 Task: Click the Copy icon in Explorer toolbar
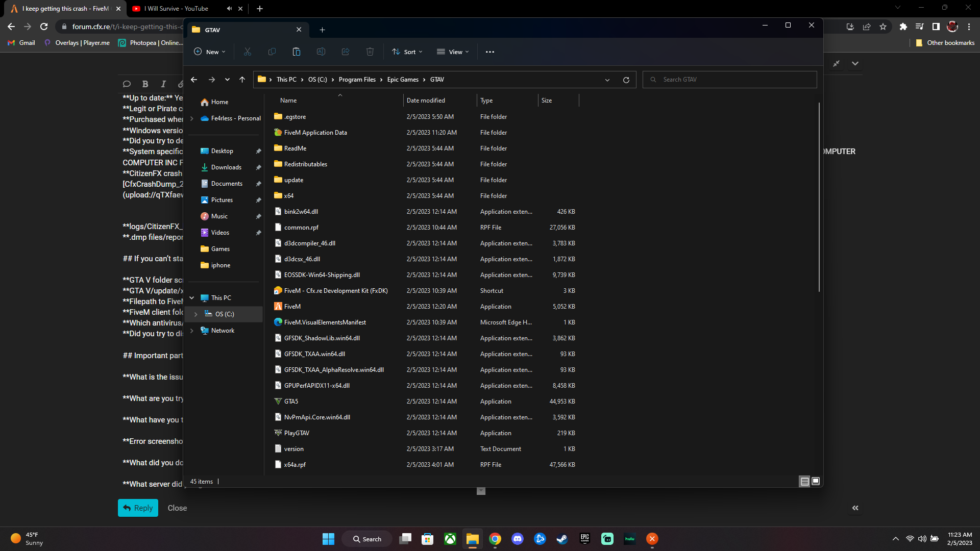272,52
